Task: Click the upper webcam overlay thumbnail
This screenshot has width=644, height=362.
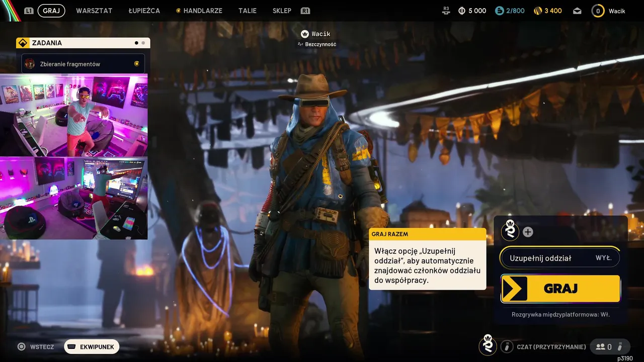Action: tap(74, 116)
